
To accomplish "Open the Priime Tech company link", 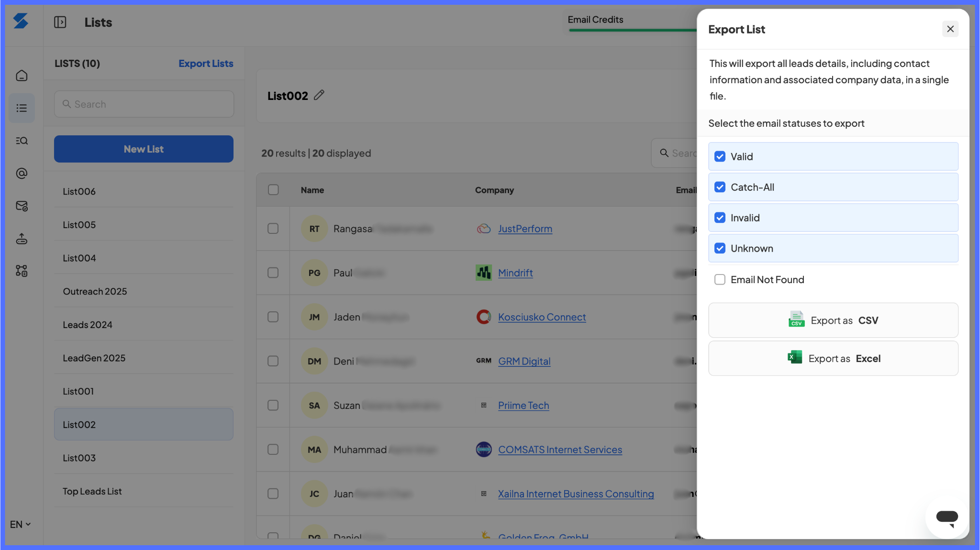I will (523, 405).
